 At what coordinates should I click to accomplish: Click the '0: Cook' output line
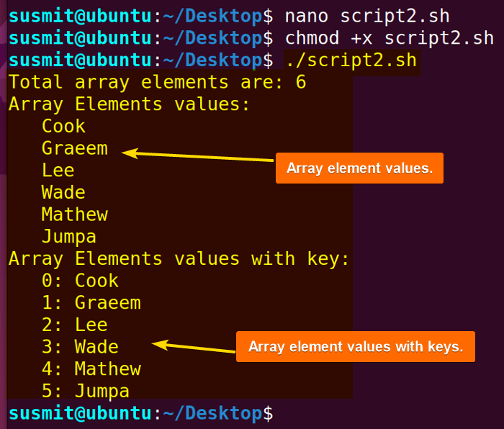point(80,281)
